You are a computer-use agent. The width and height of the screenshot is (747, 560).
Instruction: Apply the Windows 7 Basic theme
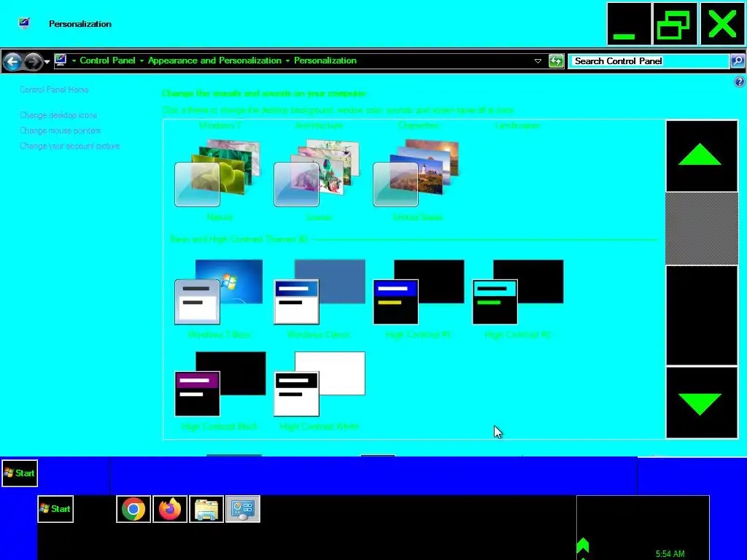coord(219,292)
